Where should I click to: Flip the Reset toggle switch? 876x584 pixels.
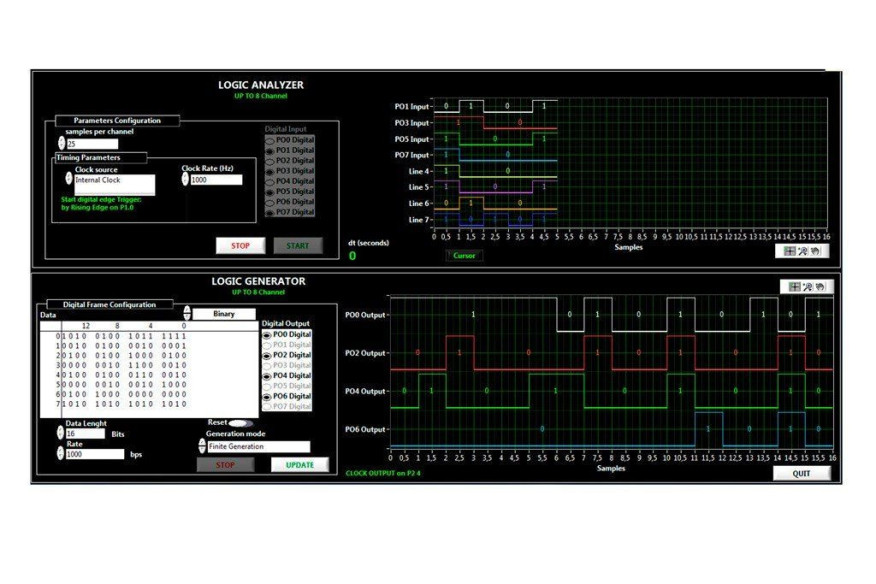238,424
